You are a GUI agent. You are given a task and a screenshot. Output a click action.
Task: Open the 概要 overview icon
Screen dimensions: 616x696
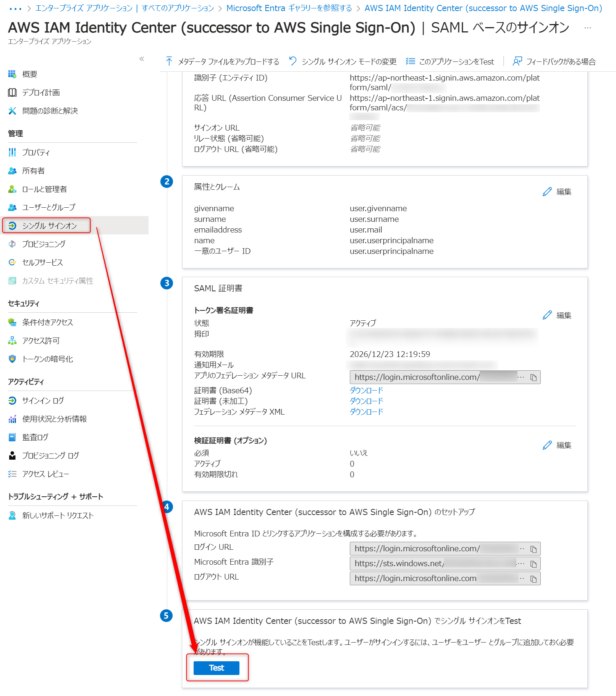pos(12,74)
